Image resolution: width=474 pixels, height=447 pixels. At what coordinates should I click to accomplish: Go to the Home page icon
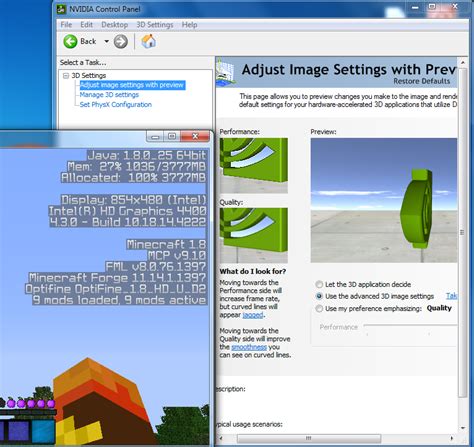149,41
